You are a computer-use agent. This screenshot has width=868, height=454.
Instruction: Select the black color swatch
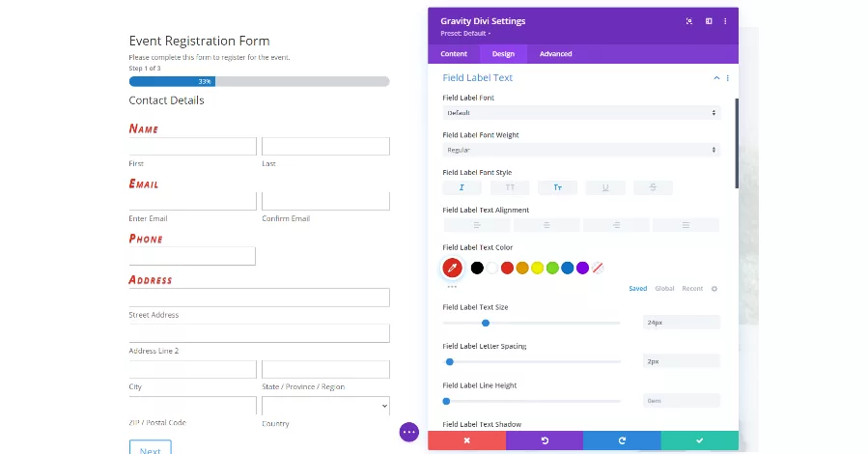(477, 268)
